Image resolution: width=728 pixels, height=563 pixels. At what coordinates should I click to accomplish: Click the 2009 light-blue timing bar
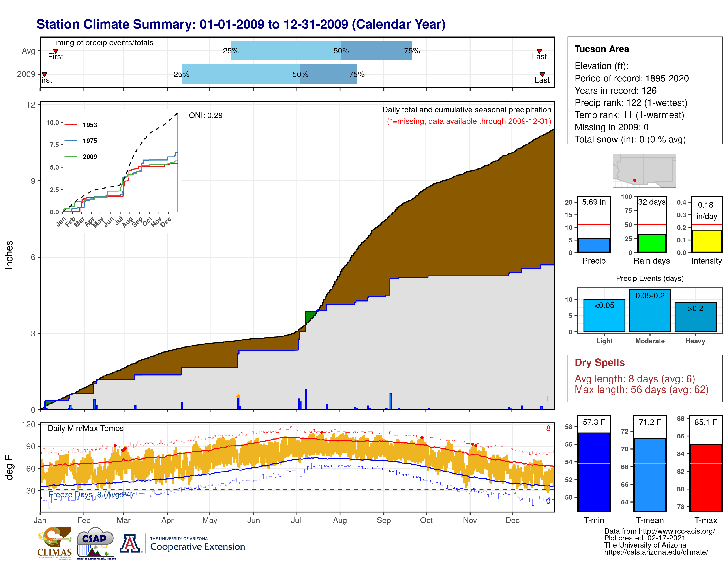click(241, 74)
